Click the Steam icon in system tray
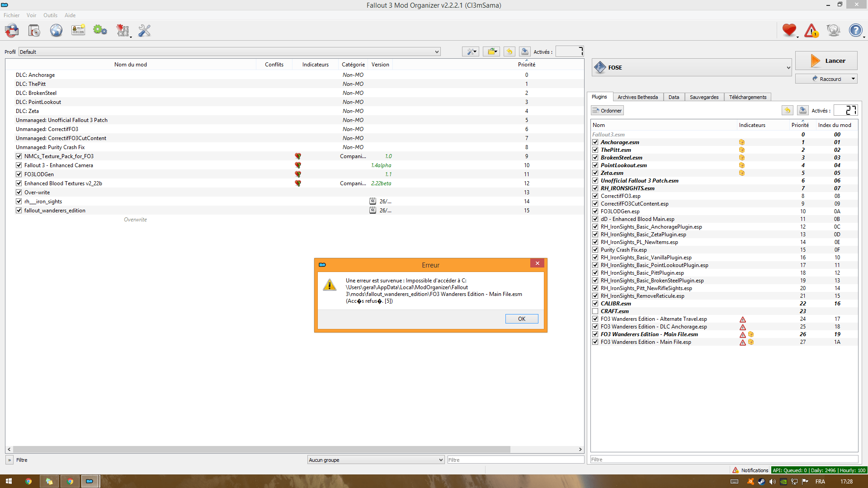The image size is (868, 488). coord(761,482)
